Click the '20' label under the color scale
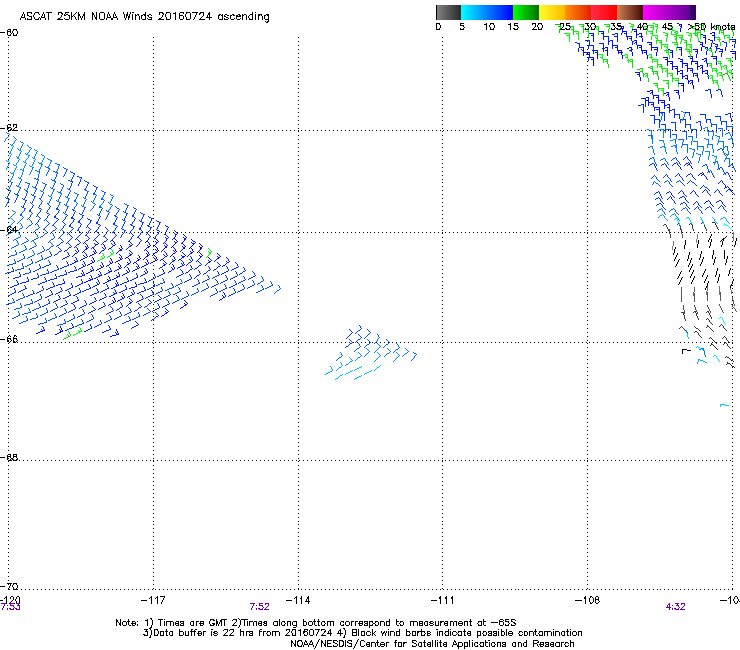 point(537,27)
